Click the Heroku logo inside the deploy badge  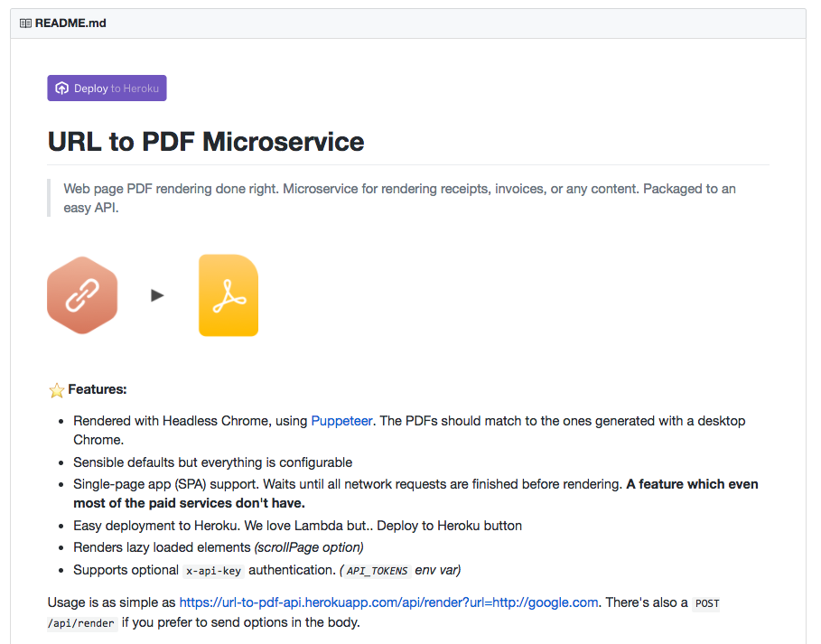click(61, 88)
